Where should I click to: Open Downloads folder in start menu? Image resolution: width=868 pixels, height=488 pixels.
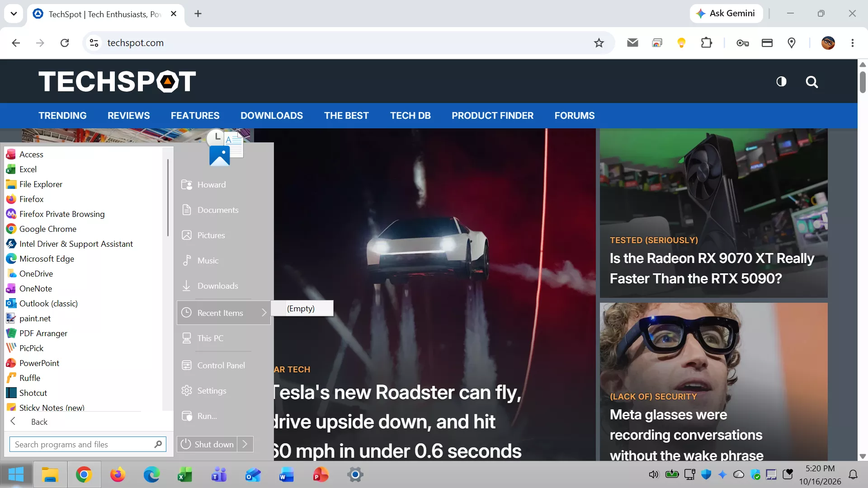217,286
